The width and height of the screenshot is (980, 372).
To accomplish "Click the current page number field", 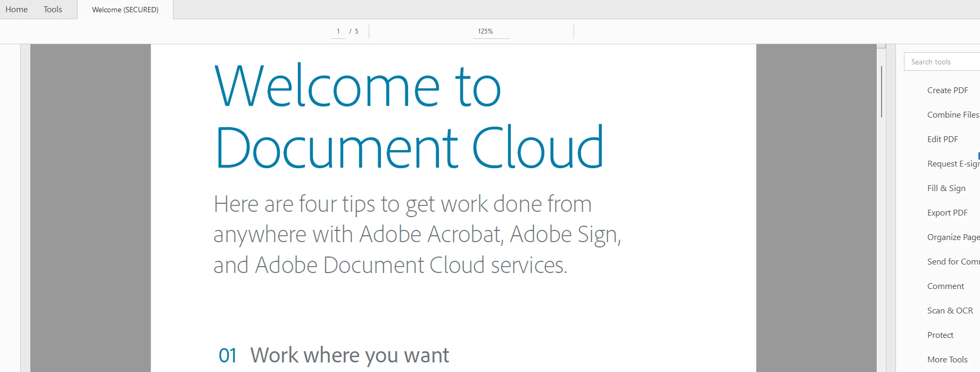I will coord(338,31).
